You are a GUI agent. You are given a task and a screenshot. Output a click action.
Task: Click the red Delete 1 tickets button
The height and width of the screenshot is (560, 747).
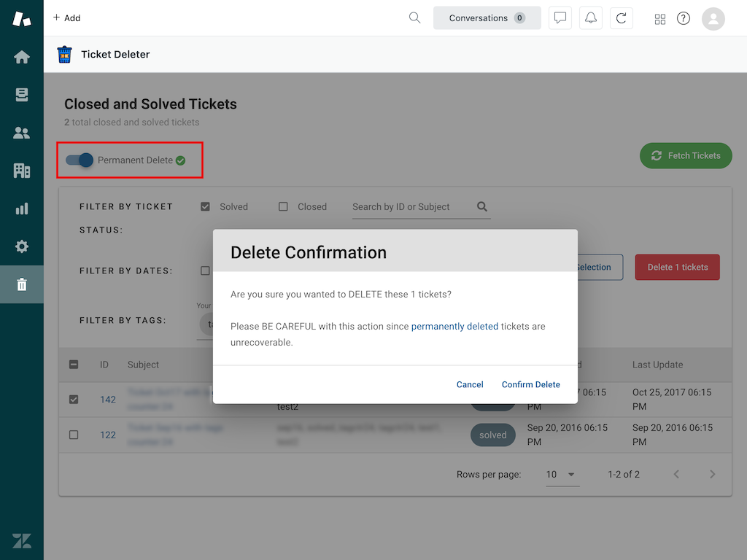(677, 267)
